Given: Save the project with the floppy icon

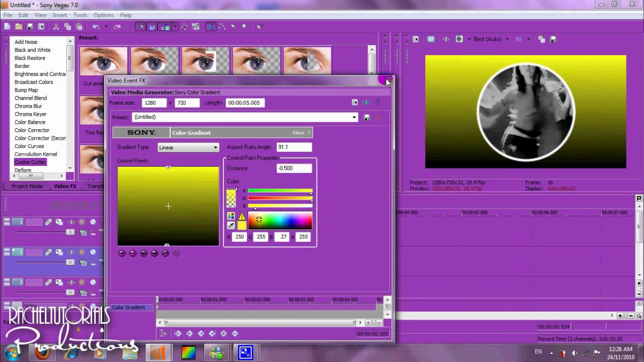Looking at the screenshot, I should pos(30,27).
